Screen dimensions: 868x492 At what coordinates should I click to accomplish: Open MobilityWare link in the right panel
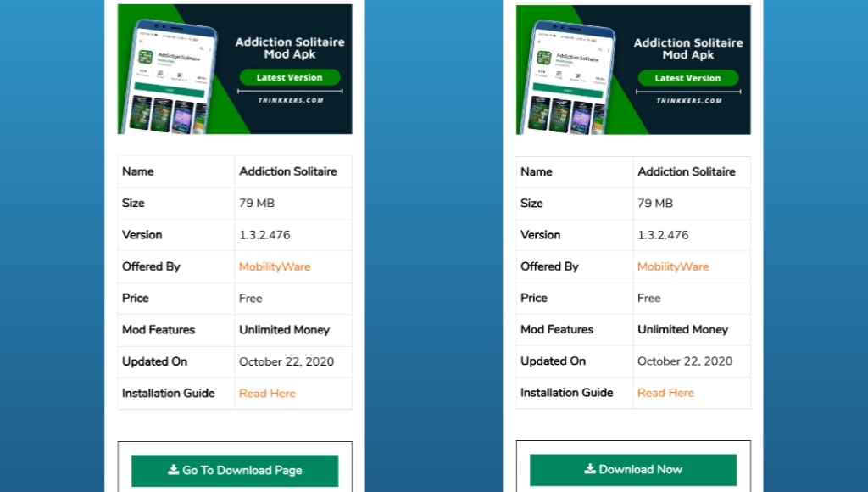[x=673, y=266]
